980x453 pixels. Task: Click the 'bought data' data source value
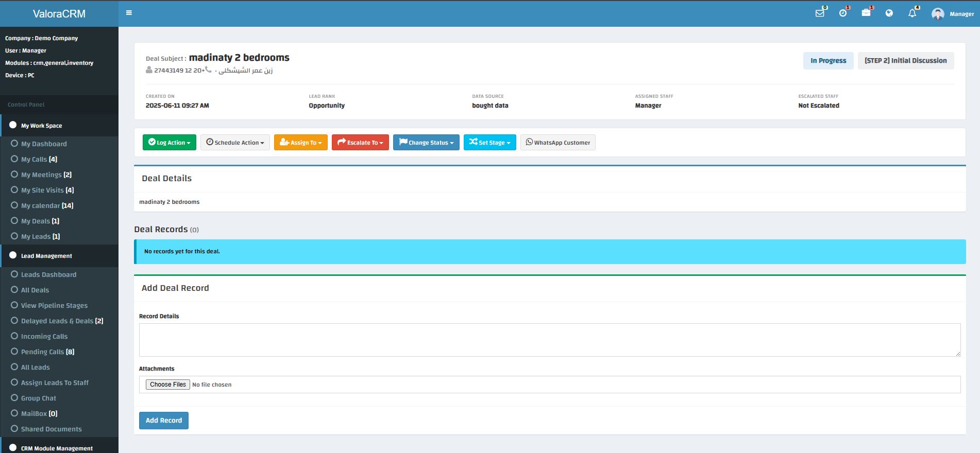tap(490, 106)
